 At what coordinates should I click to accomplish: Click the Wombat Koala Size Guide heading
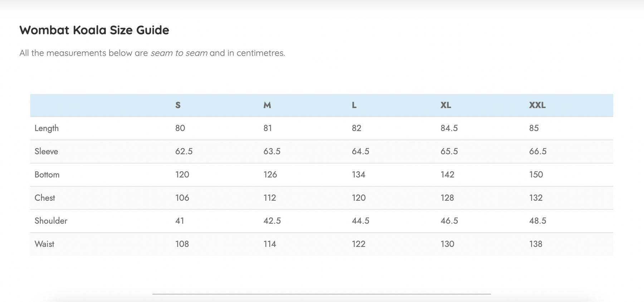click(x=94, y=30)
